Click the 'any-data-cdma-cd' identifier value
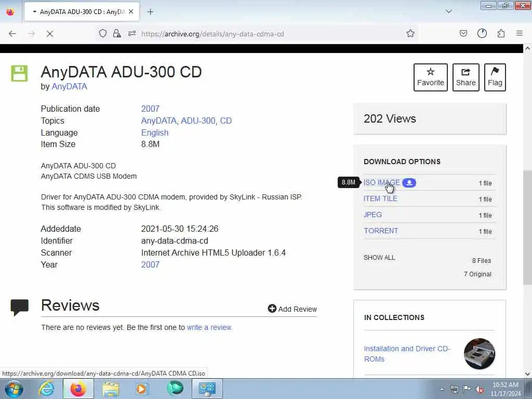 (x=175, y=241)
